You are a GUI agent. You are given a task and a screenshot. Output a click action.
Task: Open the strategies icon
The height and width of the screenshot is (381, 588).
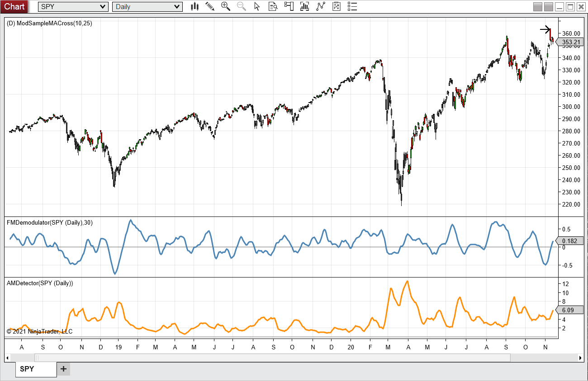(x=336, y=6)
